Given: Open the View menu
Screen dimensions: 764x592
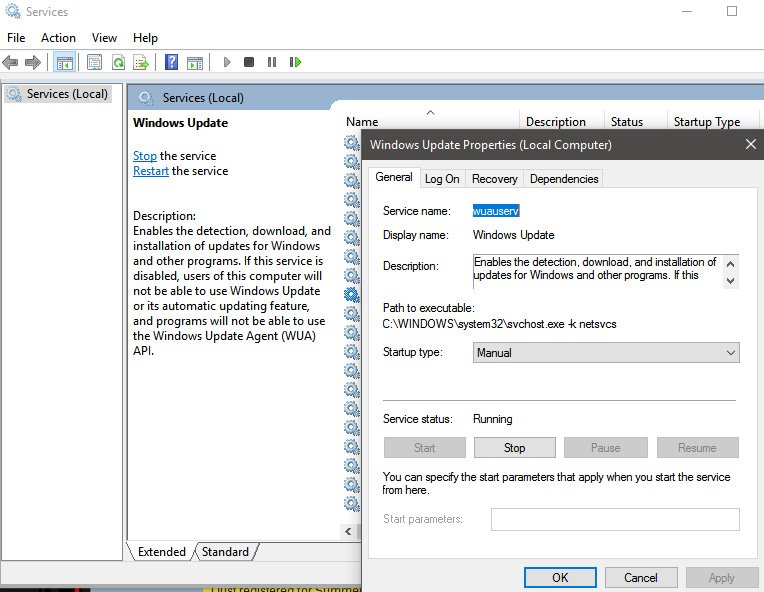Looking at the screenshot, I should coord(104,38).
